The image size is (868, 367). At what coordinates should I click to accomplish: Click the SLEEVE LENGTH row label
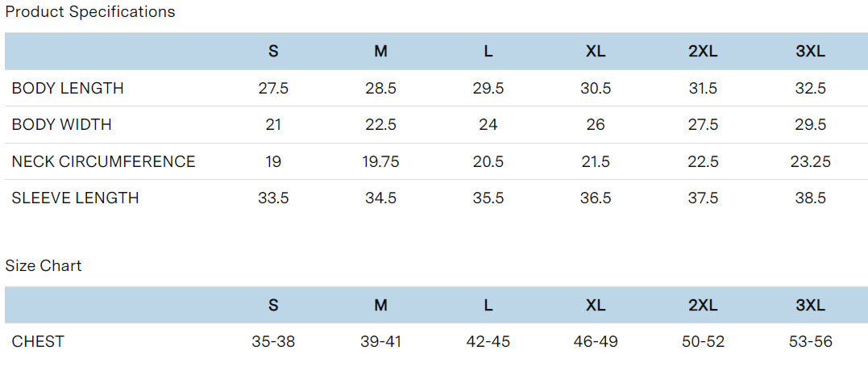point(75,198)
